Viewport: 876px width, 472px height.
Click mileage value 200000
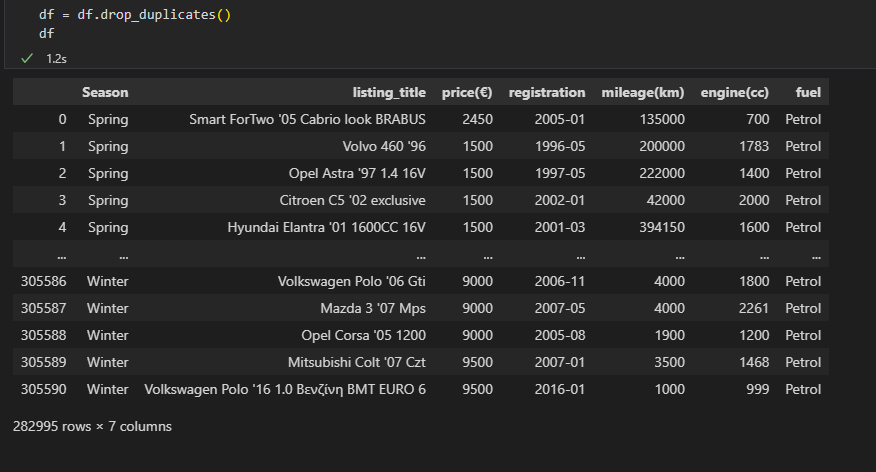662,146
